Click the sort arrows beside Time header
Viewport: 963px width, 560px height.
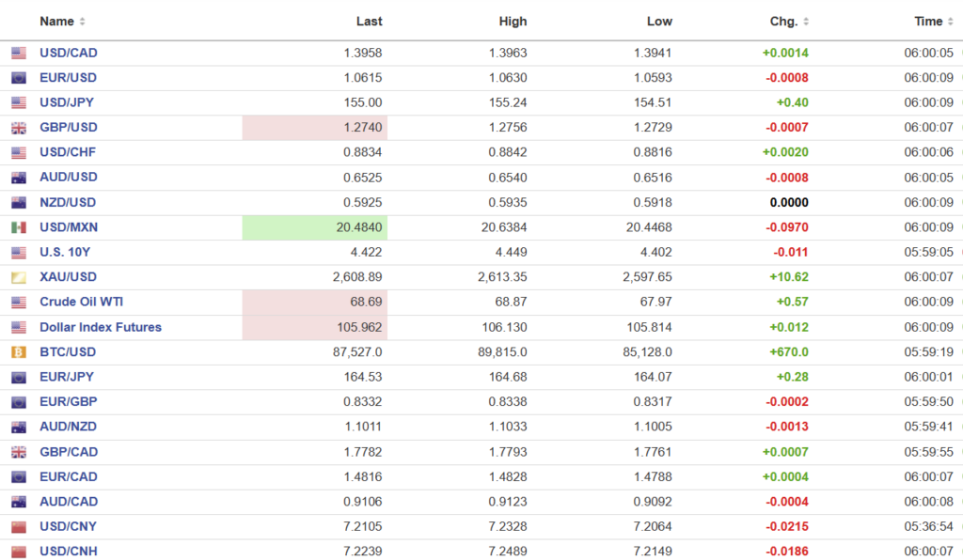click(951, 22)
